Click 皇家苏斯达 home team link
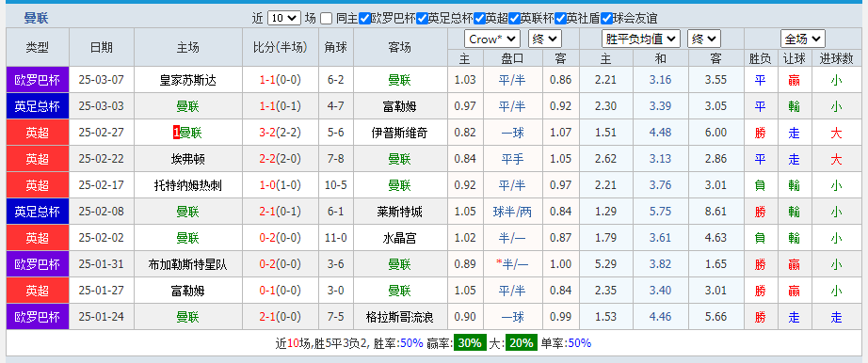Screen dimensions: 868x363 click(188, 80)
